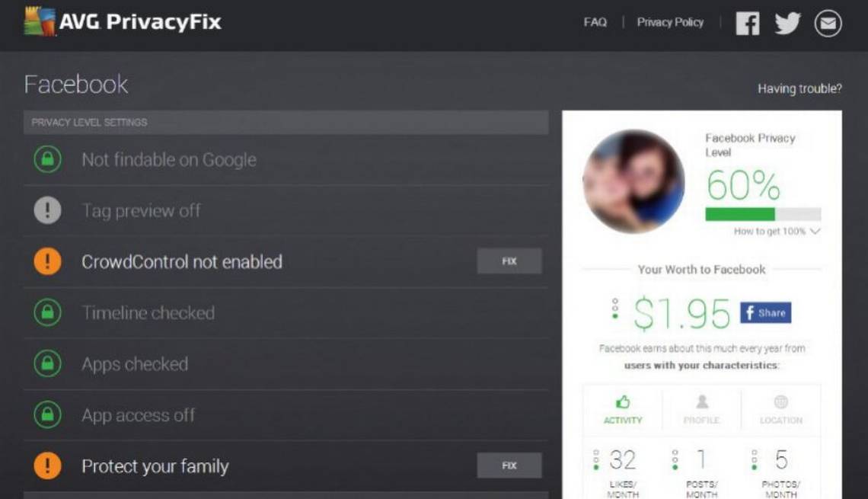Image resolution: width=868 pixels, height=499 pixels.
Task: Open the Privacy Policy link
Action: (x=670, y=22)
